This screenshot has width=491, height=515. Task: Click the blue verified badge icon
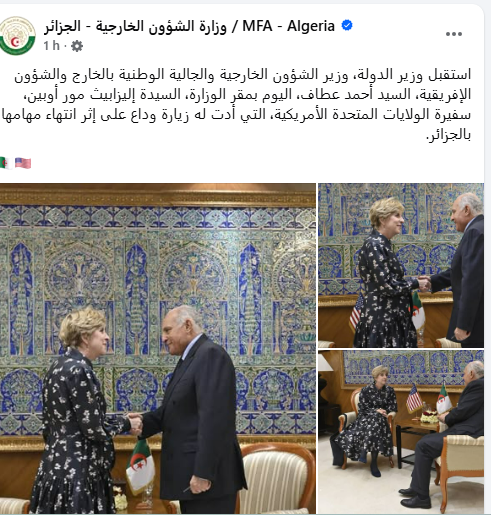click(x=347, y=26)
